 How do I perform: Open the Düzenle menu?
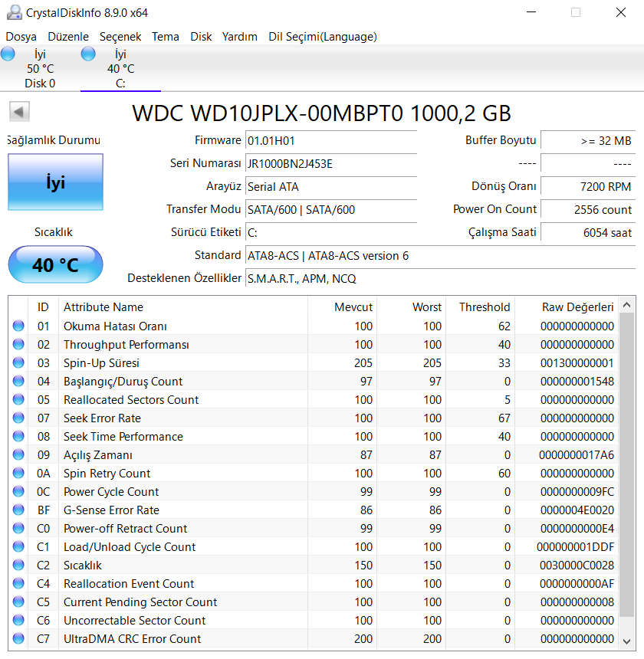click(68, 37)
